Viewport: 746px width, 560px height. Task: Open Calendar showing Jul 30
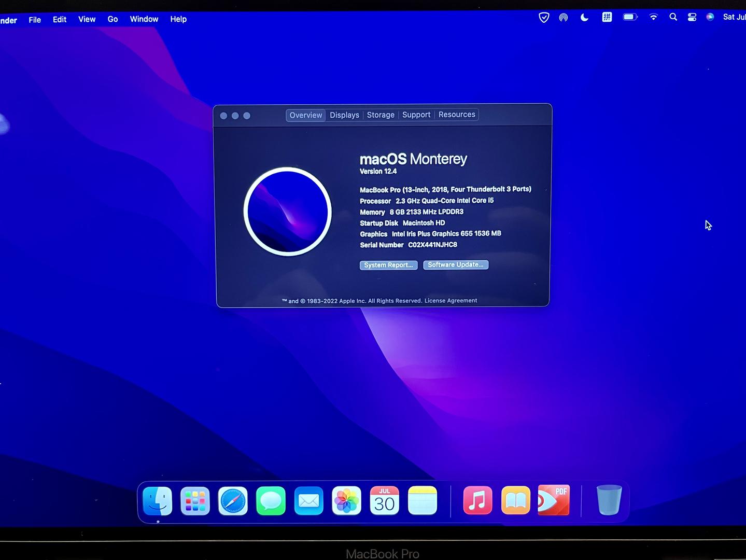click(384, 501)
